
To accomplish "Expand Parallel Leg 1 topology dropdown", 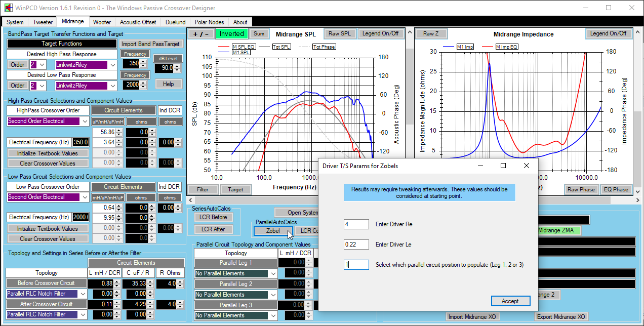I will click(273, 274).
